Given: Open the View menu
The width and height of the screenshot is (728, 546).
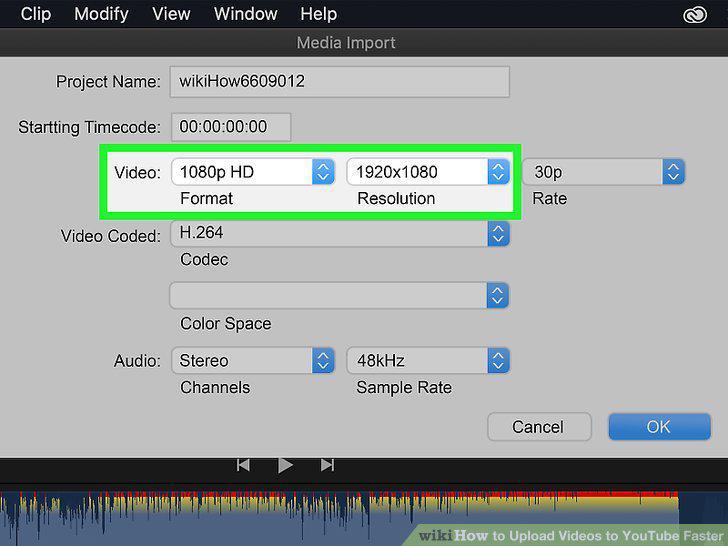Looking at the screenshot, I should 171,14.
